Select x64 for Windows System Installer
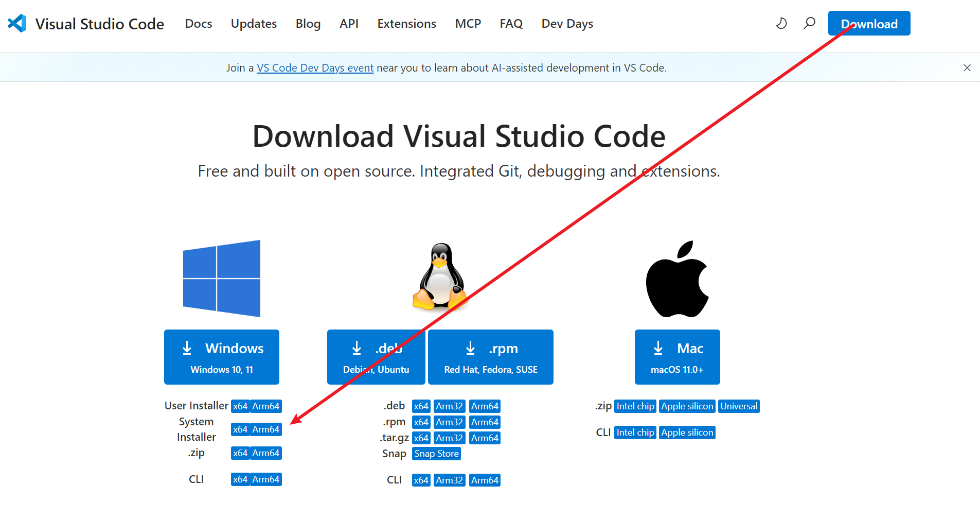 (x=240, y=429)
